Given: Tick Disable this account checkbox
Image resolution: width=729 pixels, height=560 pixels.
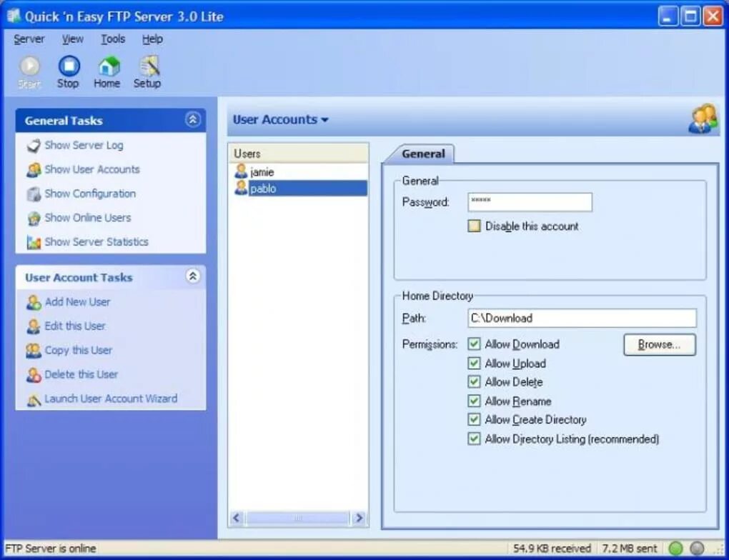Looking at the screenshot, I should click(474, 226).
